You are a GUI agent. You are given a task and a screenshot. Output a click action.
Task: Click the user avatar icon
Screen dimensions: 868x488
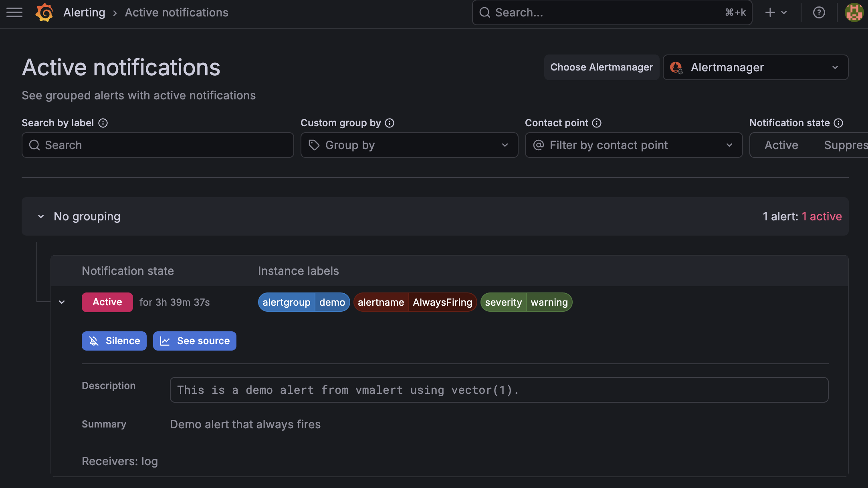click(x=854, y=12)
